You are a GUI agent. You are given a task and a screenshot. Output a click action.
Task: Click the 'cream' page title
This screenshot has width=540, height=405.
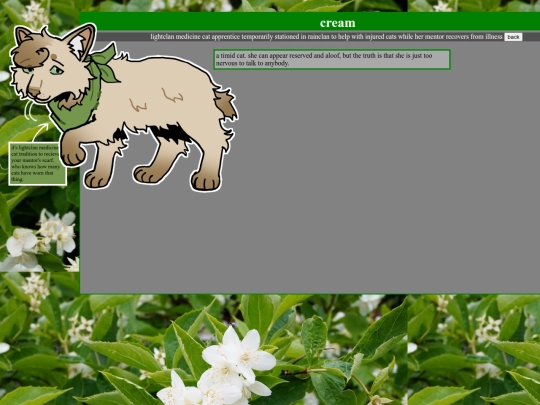[x=337, y=23]
